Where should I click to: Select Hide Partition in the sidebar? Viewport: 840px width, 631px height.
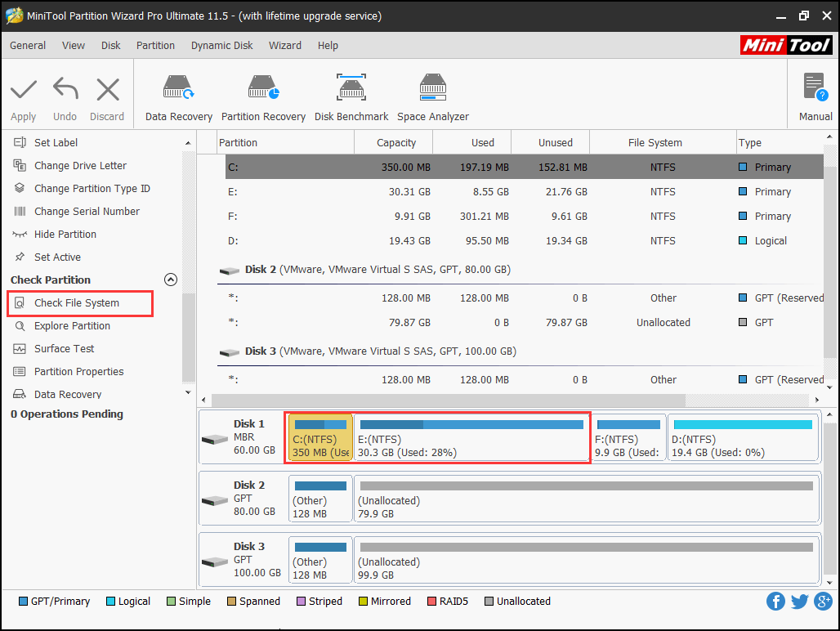point(65,234)
